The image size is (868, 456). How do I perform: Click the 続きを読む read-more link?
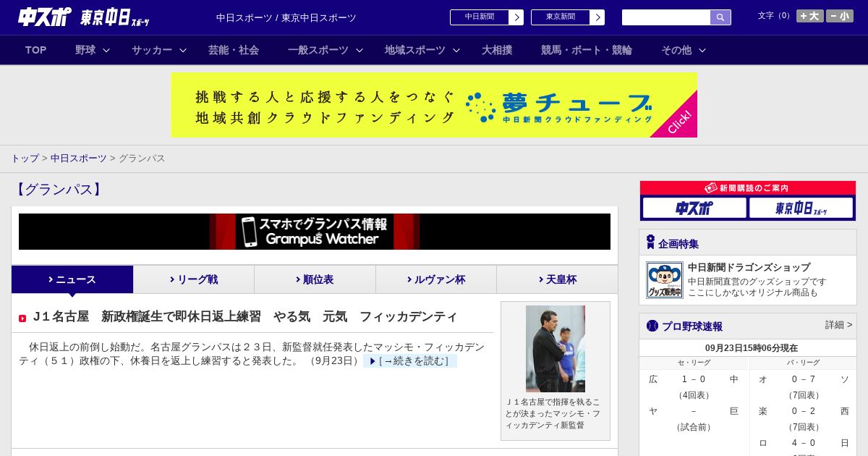[410, 361]
